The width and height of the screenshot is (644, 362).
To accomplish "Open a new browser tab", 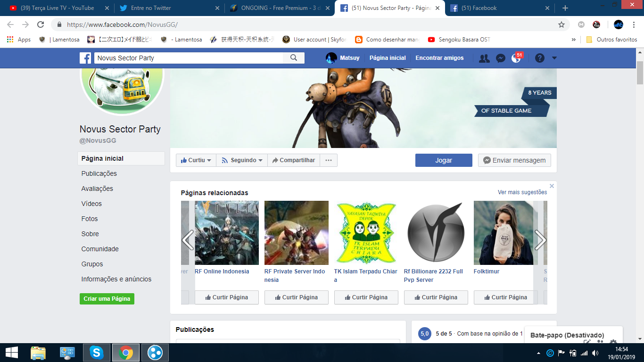I will pyautogui.click(x=565, y=8).
